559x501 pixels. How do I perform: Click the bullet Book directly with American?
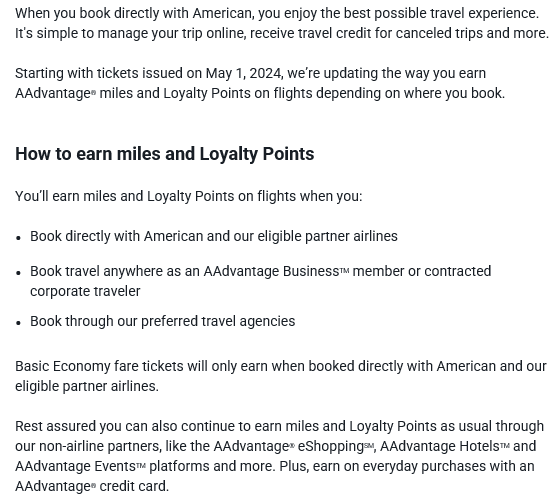pyautogui.click(x=214, y=236)
